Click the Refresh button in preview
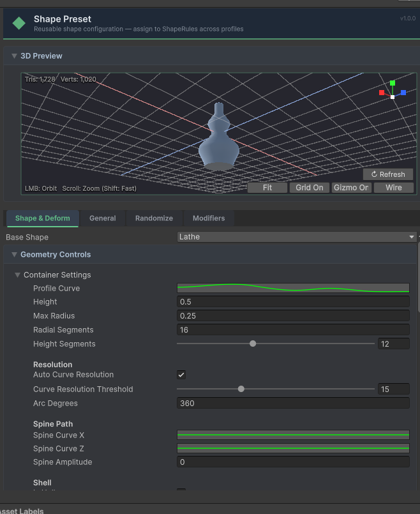The height and width of the screenshot is (514, 420). 388,174
